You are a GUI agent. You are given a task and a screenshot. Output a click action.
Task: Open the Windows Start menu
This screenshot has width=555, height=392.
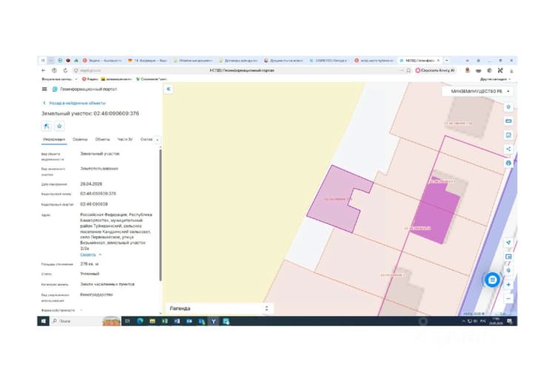44,321
